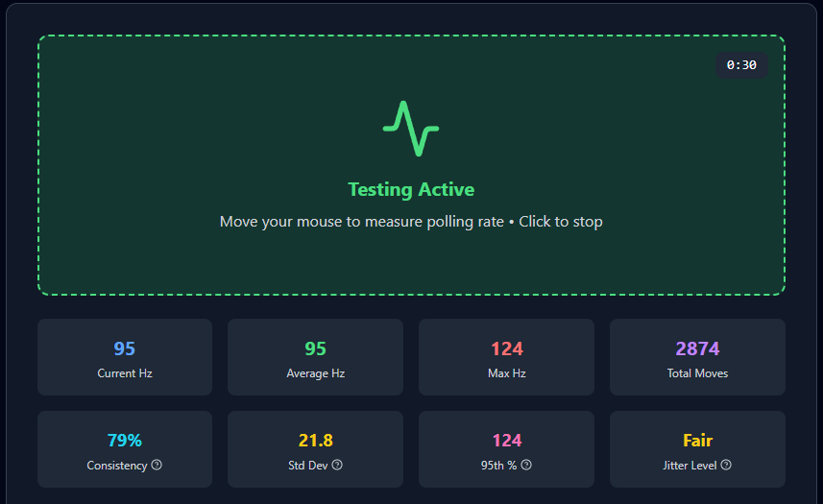Viewport: 823px width, 504px height.
Task: Click the green pulse waveform icon
Action: pos(411,128)
